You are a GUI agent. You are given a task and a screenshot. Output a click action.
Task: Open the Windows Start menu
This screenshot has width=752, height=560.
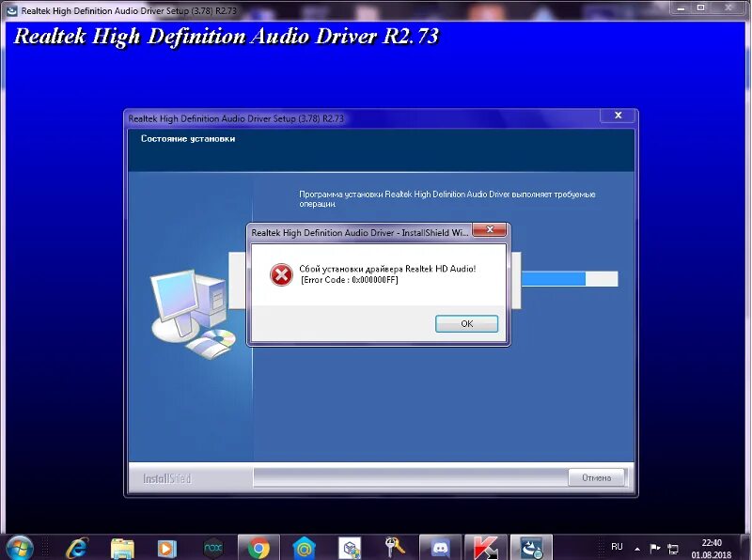pyautogui.click(x=19, y=548)
